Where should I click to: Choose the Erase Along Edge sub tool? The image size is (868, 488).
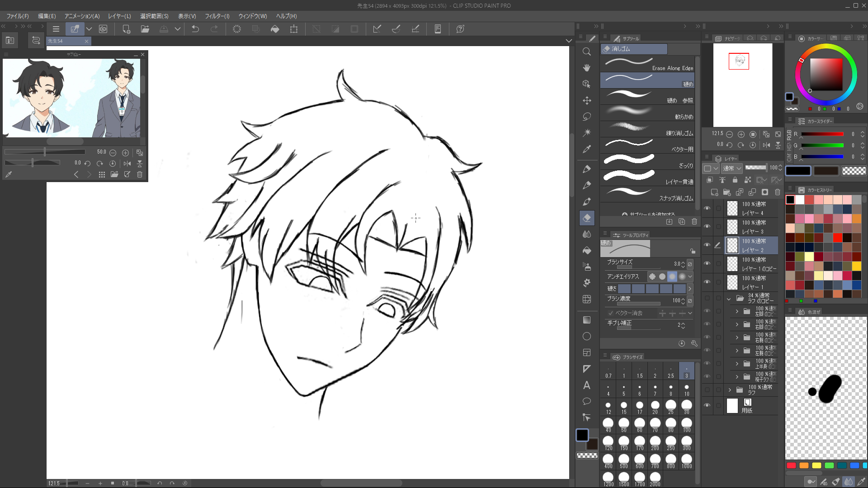[x=647, y=64]
